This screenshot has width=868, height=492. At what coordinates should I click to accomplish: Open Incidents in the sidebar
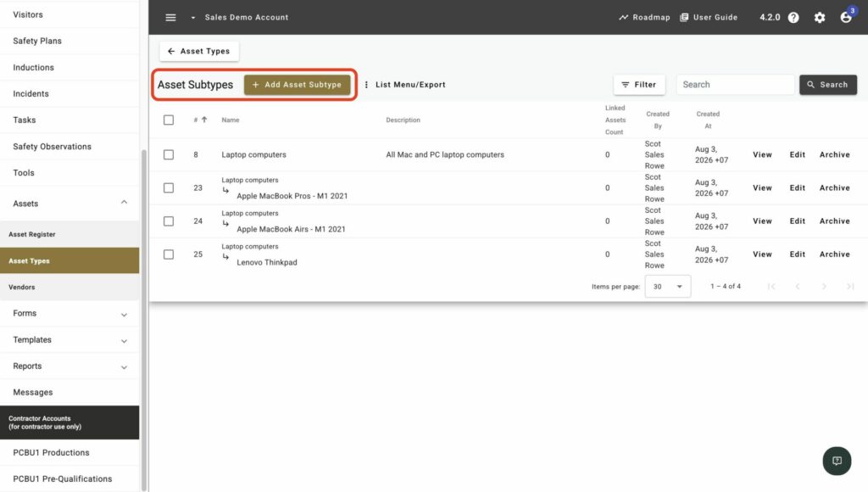coord(70,93)
